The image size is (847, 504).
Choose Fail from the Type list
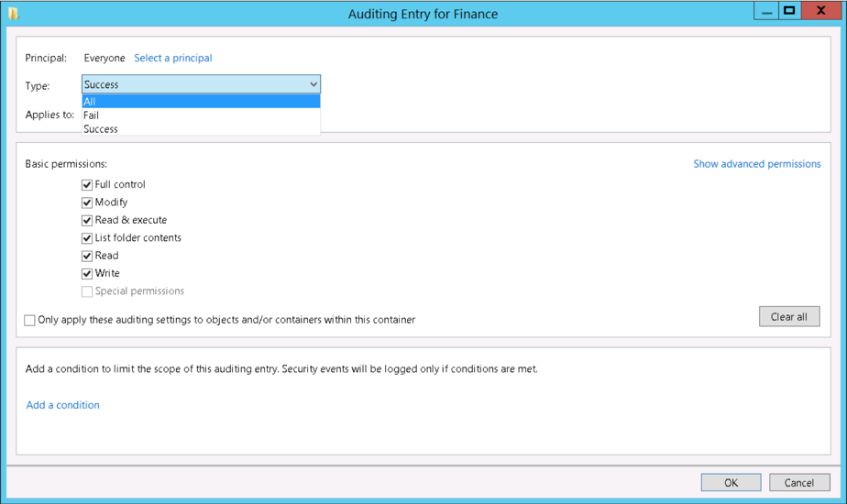tap(201, 115)
